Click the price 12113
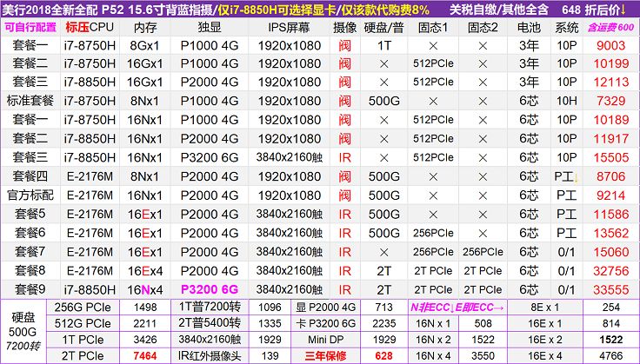This screenshot has height=364, width=640. [611, 82]
